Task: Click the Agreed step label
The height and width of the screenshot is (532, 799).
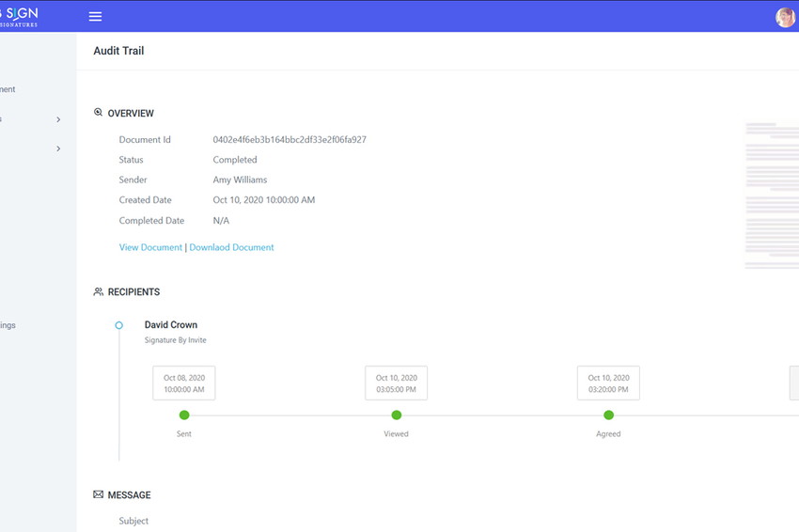Action: tap(608, 433)
